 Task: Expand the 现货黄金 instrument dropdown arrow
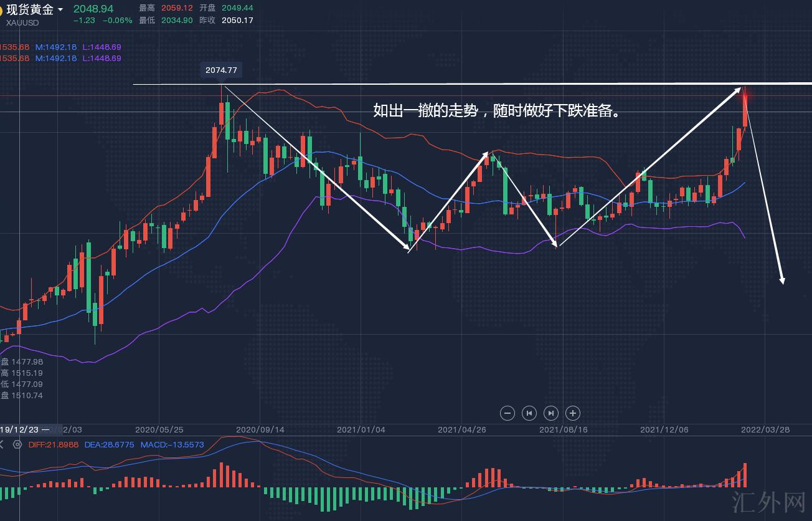[x=60, y=10]
